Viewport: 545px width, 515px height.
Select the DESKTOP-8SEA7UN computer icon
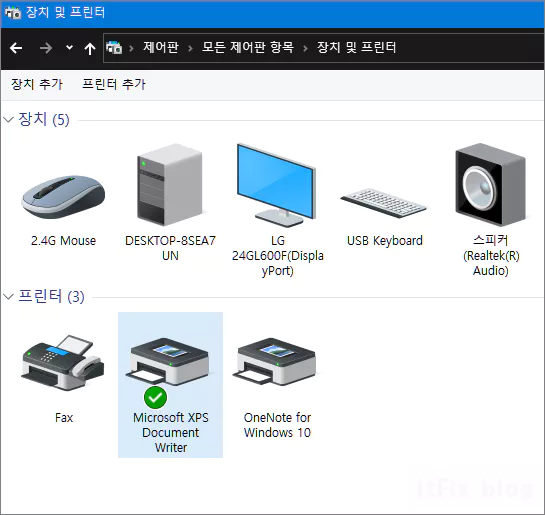click(170, 185)
